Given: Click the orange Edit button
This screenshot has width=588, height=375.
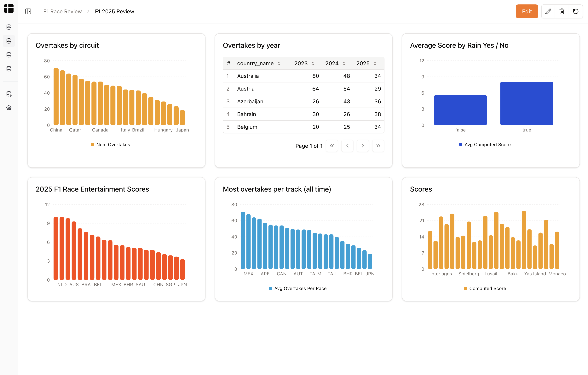Looking at the screenshot, I should coord(527,11).
